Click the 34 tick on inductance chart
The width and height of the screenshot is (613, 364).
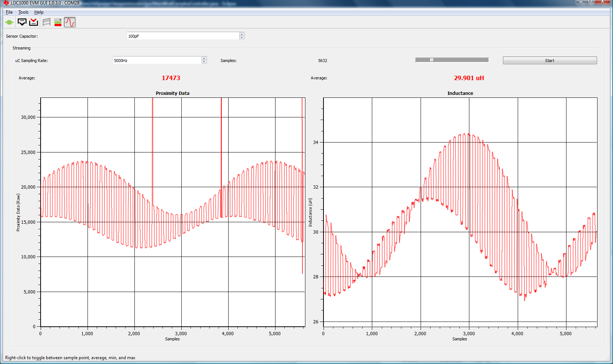(315, 142)
